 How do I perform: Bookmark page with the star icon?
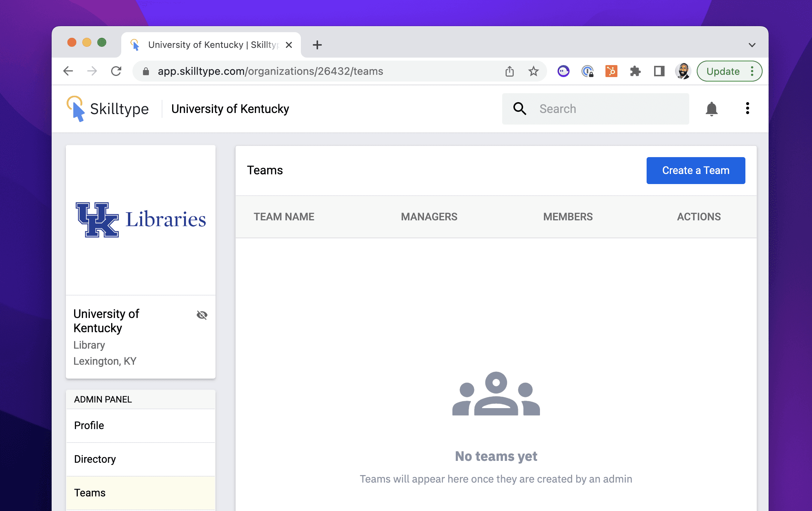[x=533, y=71]
